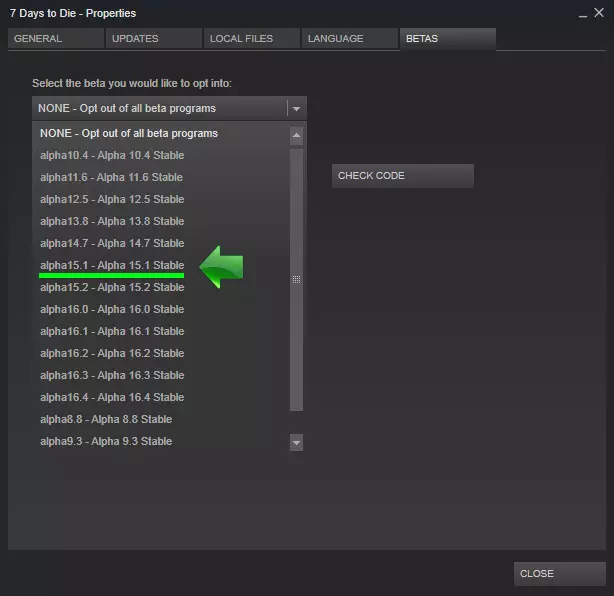Click the CLOSE button
The height and width of the screenshot is (596, 614).
click(x=560, y=574)
